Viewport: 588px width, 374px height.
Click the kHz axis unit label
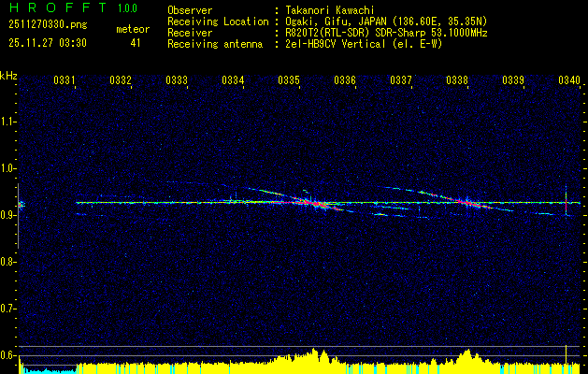(8, 76)
